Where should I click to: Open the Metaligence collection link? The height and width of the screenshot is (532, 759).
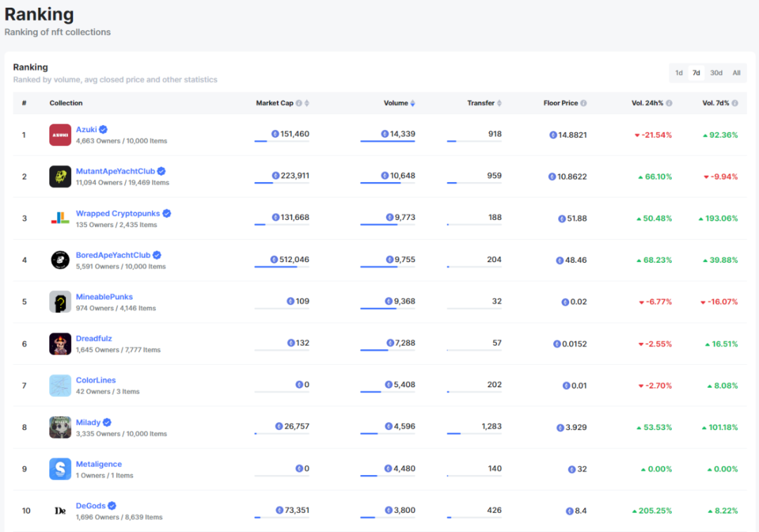point(99,464)
